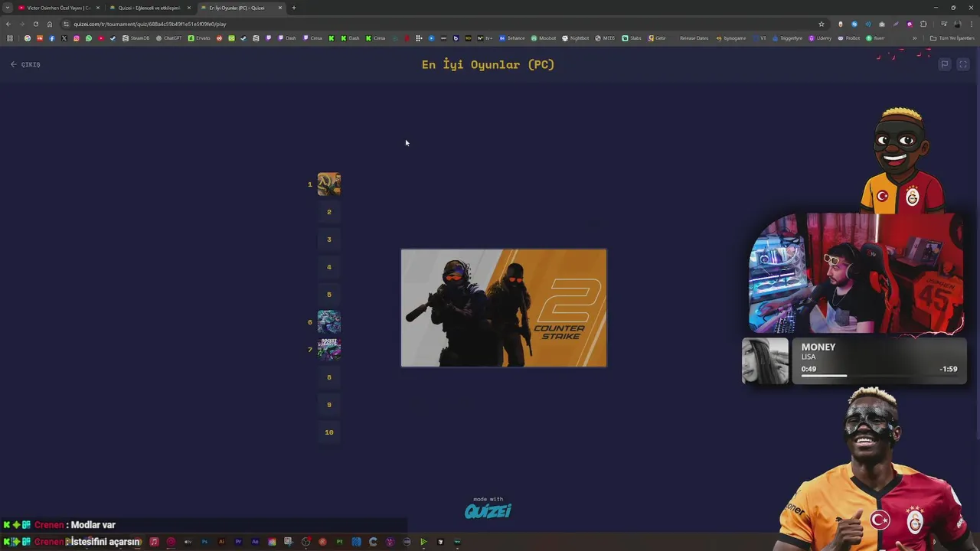Open the tab search dropdown
Viewport: 980px width, 551px height.
click(x=7, y=8)
